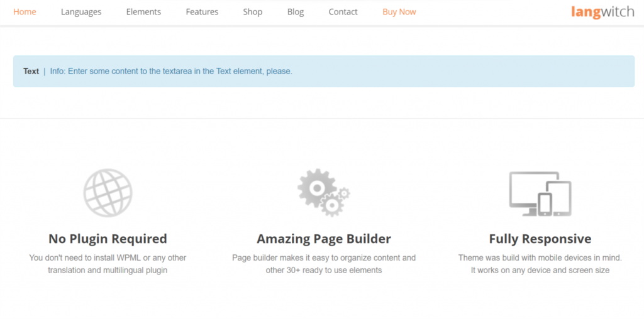Click the Buy Now link
The image size is (644, 319).
(399, 12)
